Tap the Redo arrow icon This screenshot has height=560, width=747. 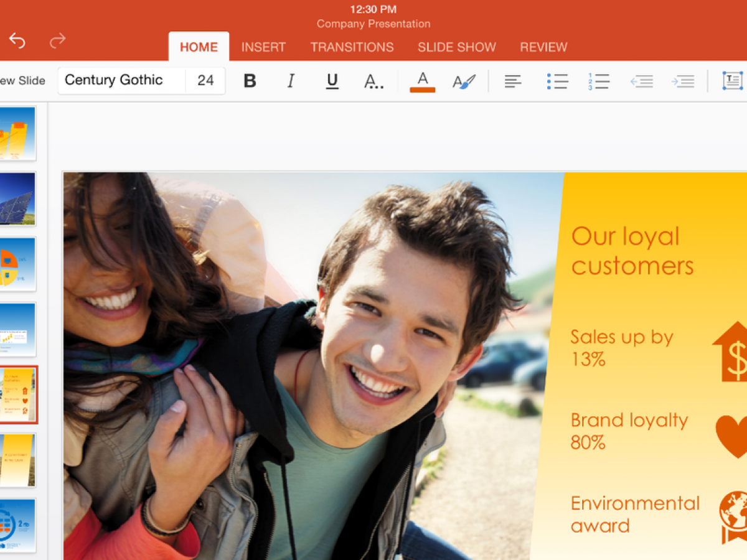(57, 41)
